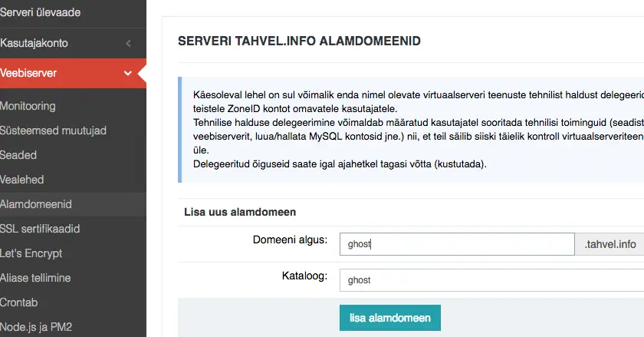644x337 pixels.
Task: Click the lisa alamdomeen button
Action: (390, 318)
